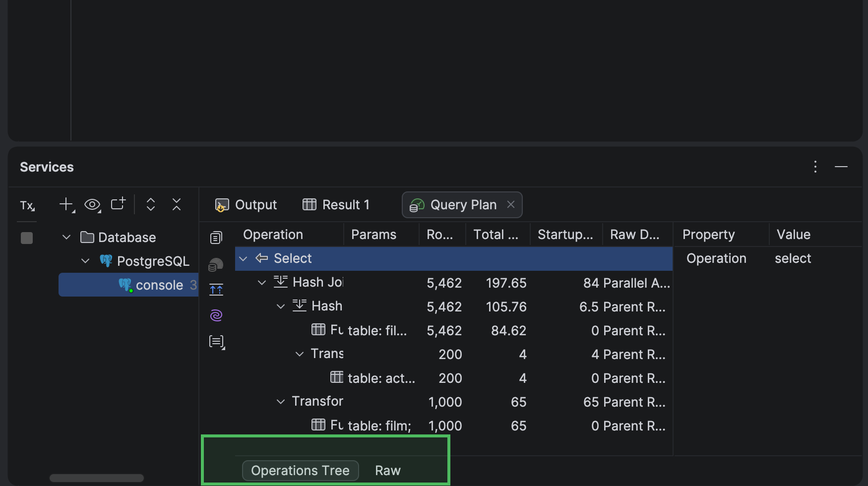Collapse the Hash operation row
The width and height of the screenshot is (868, 486).
click(281, 306)
